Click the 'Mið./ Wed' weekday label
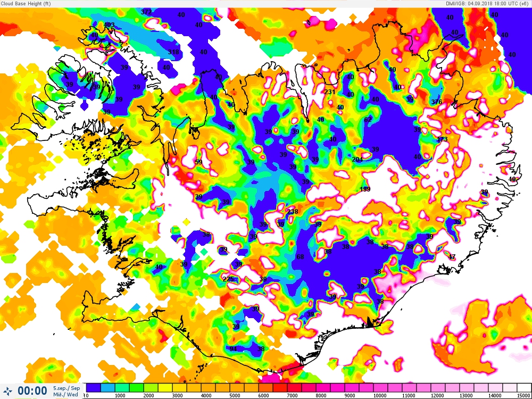The image size is (532, 399). pyautogui.click(x=66, y=394)
